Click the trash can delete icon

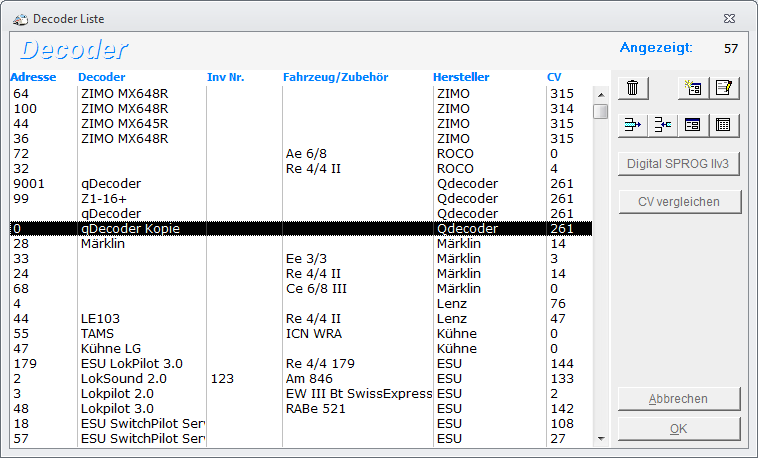coord(633,88)
